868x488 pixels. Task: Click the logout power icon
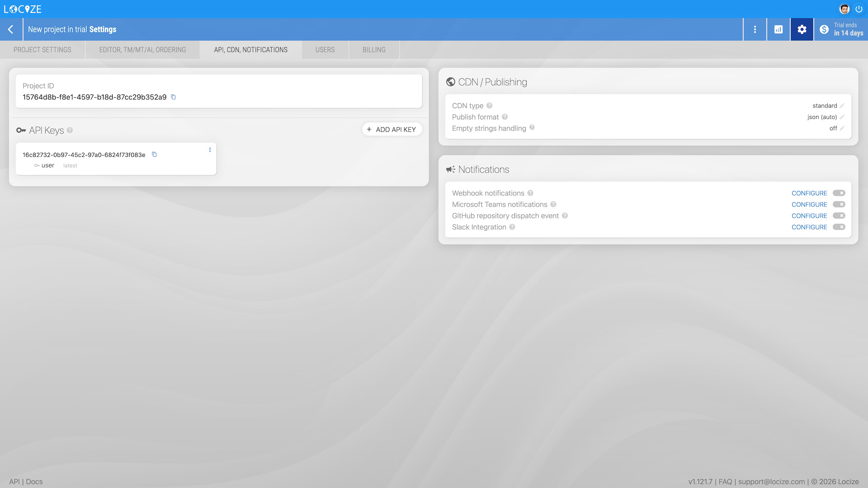(859, 9)
